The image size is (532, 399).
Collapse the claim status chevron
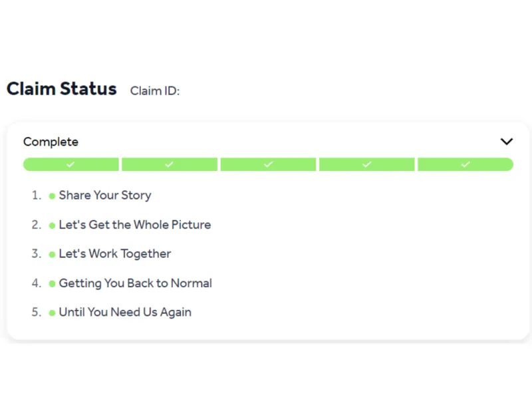pyautogui.click(x=507, y=142)
